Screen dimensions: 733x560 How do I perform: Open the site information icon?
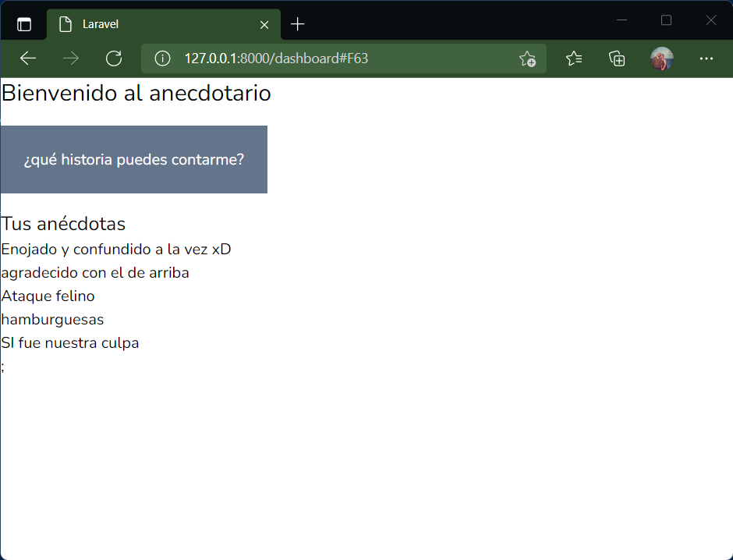(x=162, y=58)
